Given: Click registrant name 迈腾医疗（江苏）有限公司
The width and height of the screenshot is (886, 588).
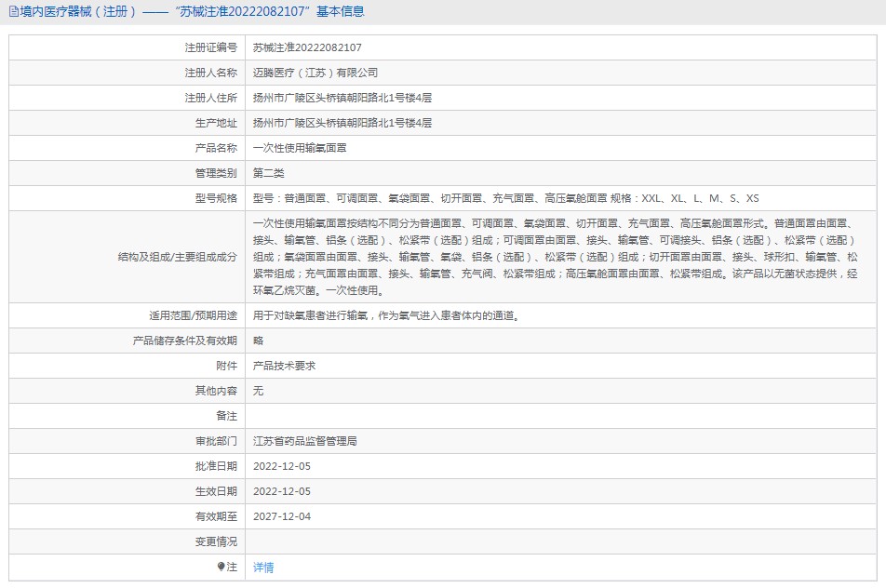Looking at the screenshot, I should tap(315, 73).
